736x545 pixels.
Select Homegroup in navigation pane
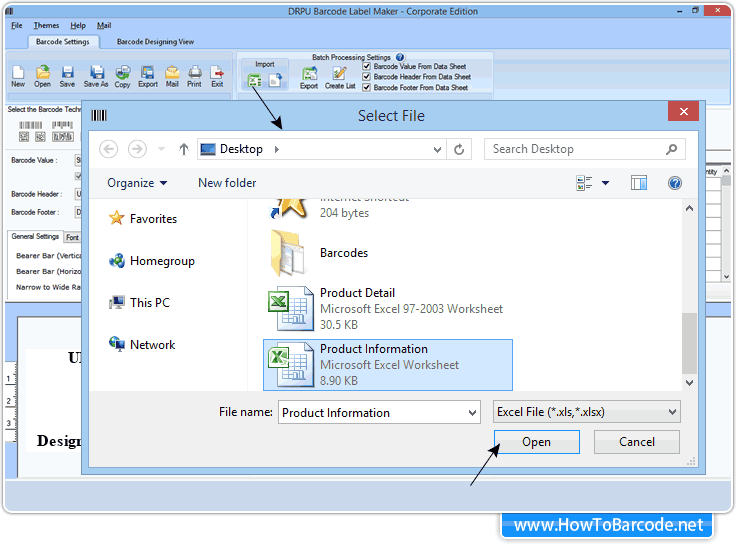[152, 261]
